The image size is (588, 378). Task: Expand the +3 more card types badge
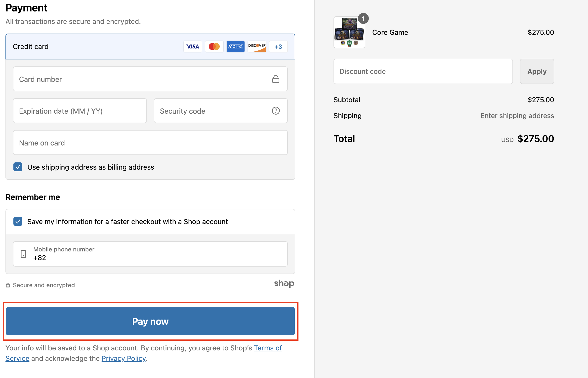point(278,47)
